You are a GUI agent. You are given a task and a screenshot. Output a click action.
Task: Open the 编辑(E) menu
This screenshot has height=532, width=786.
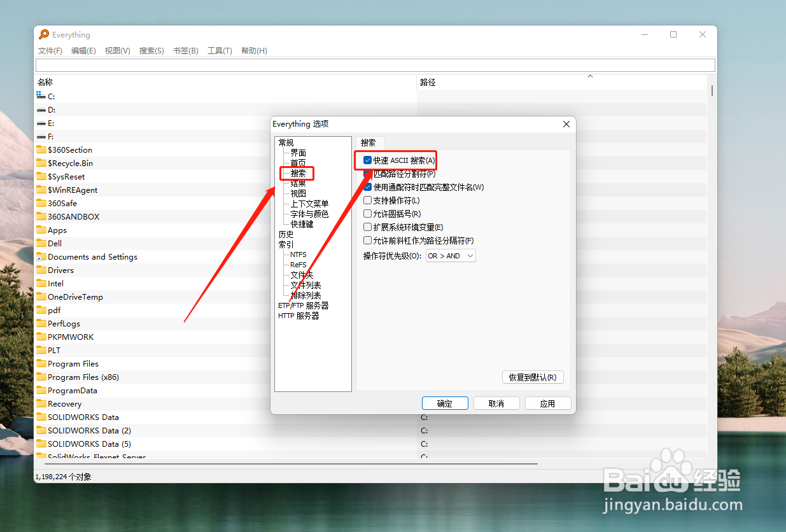pos(83,51)
